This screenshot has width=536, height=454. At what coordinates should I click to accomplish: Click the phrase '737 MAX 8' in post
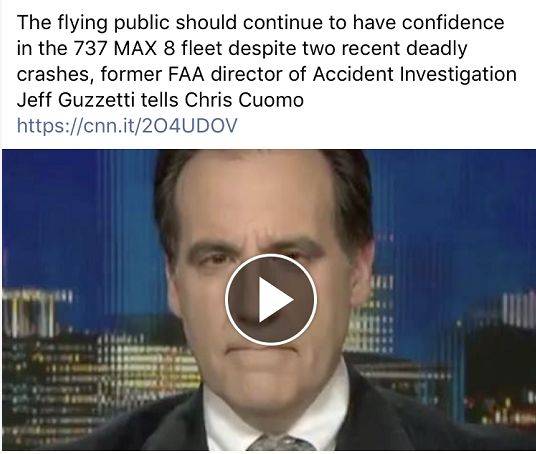pos(124,48)
